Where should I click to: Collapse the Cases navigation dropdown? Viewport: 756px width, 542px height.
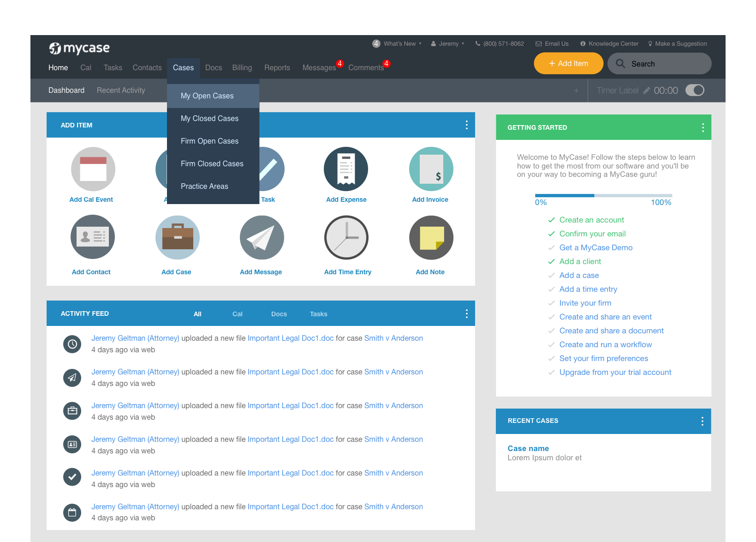[x=184, y=68]
